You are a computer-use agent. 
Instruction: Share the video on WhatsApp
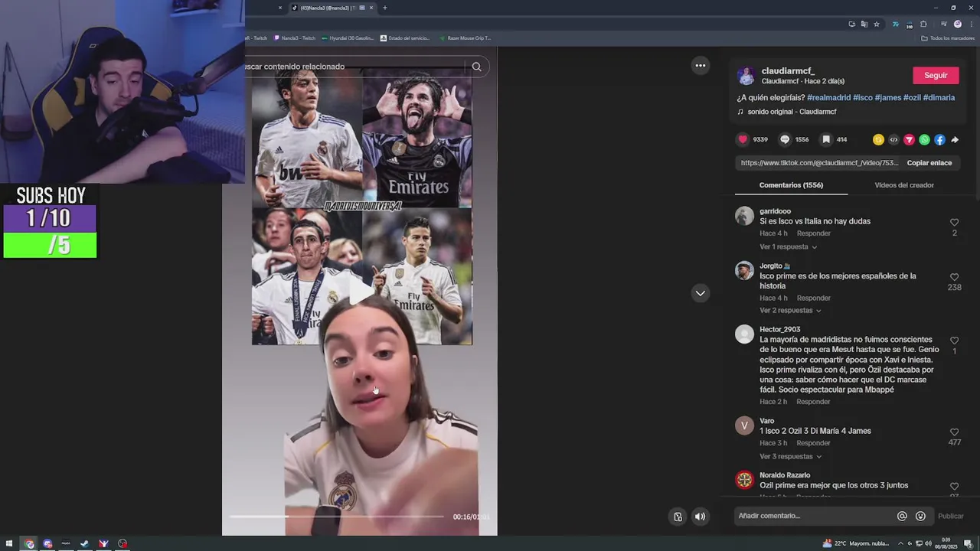pos(924,139)
